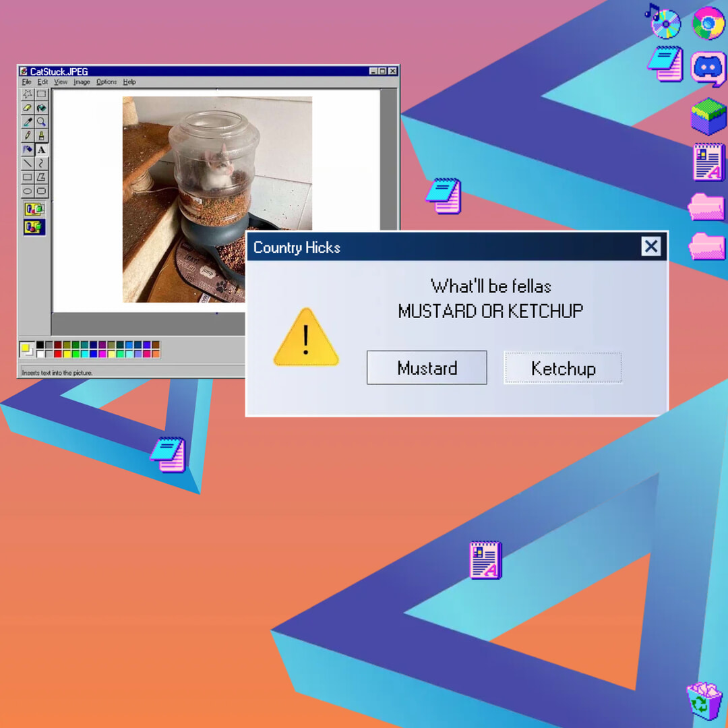The height and width of the screenshot is (728, 728).
Task: Enable the opaque draw option below tools
Action: click(34, 210)
